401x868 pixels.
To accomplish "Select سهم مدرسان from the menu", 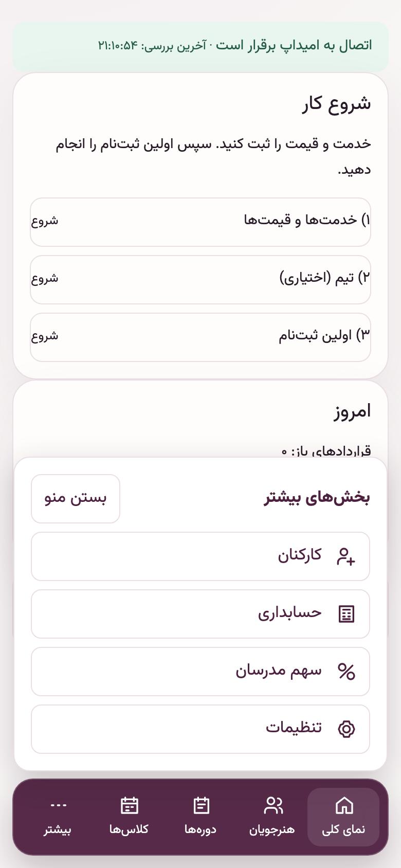I will pyautogui.click(x=200, y=672).
